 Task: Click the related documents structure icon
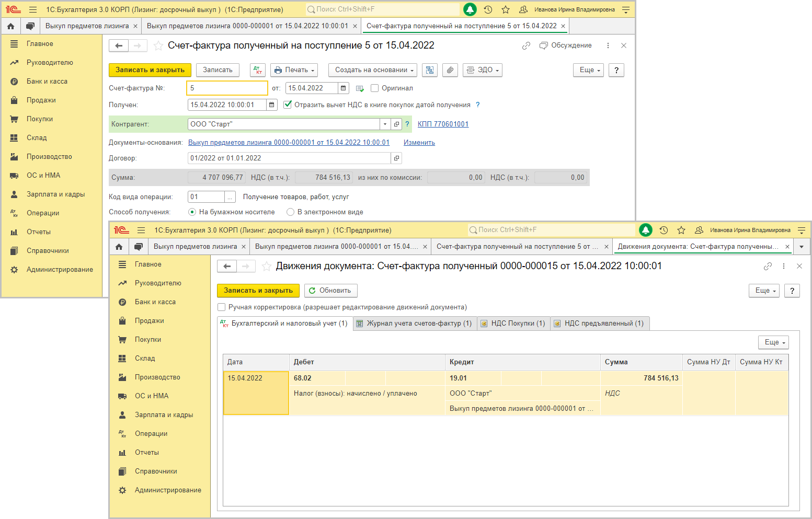(430, 70)
